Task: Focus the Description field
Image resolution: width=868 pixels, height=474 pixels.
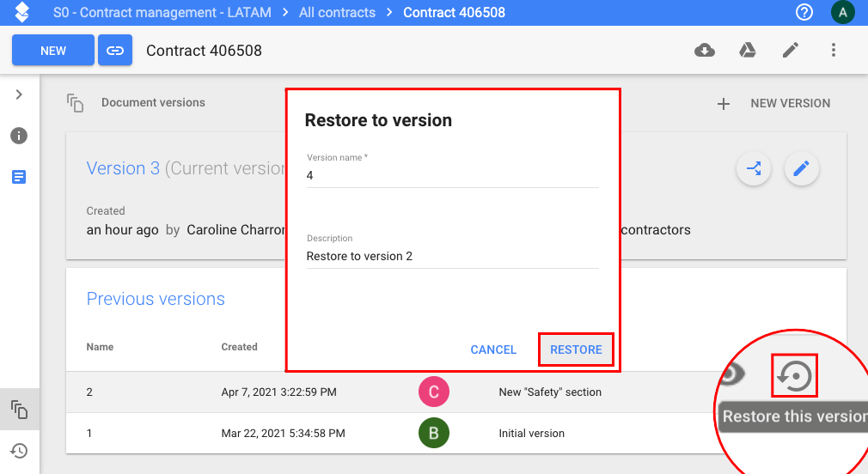Action: click(453, 256)
